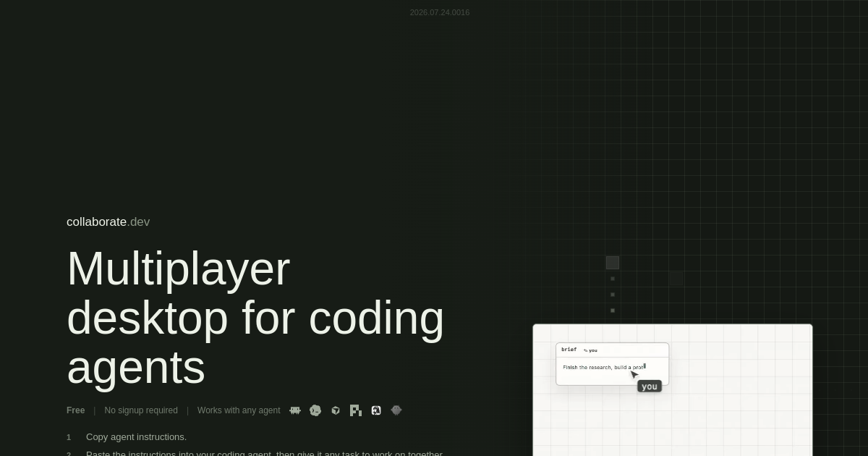Click the hexagonal cube agent icon
868x456 pixels.
336,410
